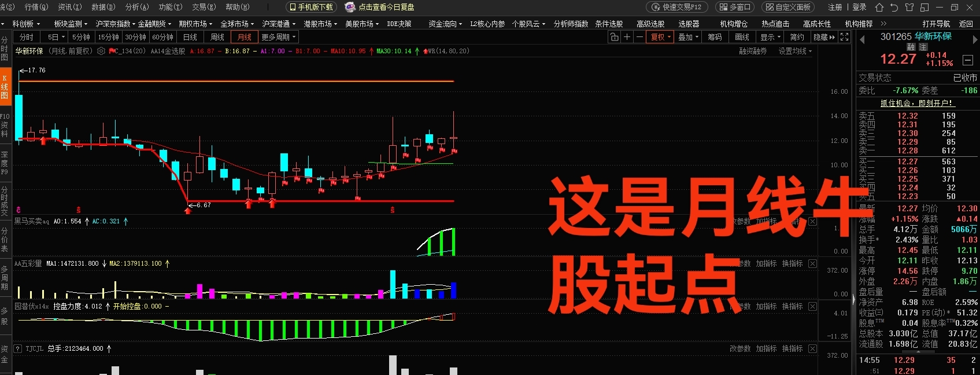980x375 pixels.
Task: Zoom out the K-line with minus icon
Action: [x=639, y=37]
